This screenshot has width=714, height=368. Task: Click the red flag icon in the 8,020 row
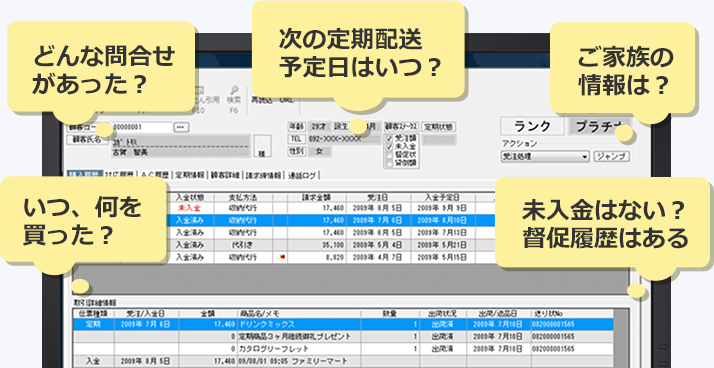tap(281, 257)
